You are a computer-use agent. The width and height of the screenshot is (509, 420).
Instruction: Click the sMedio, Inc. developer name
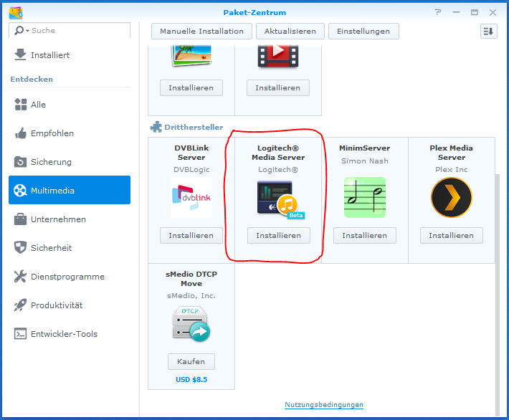(191, 296)
